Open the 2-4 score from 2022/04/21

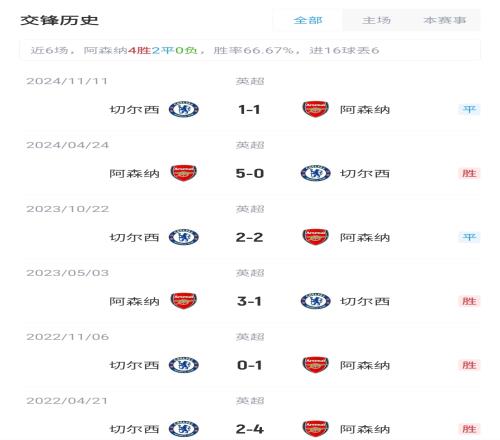[250, 429]
